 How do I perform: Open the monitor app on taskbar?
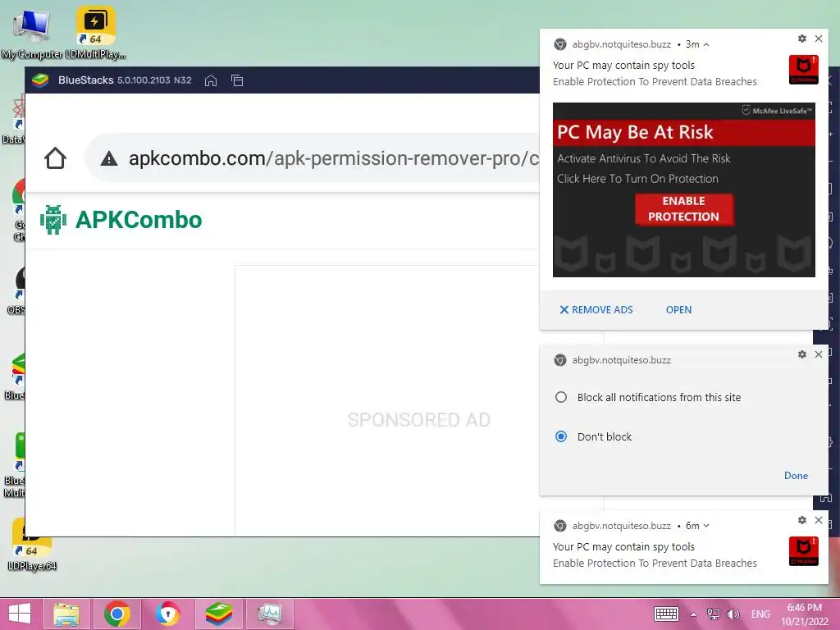coord(270,614)
